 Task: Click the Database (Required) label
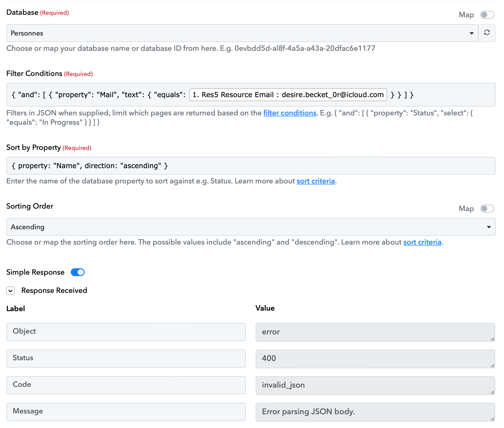[37, 12]
